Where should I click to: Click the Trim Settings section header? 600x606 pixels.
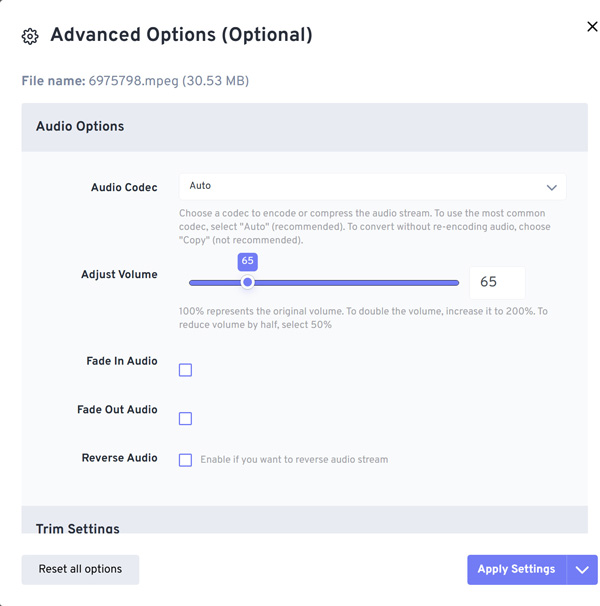click(x=305, y=520)
